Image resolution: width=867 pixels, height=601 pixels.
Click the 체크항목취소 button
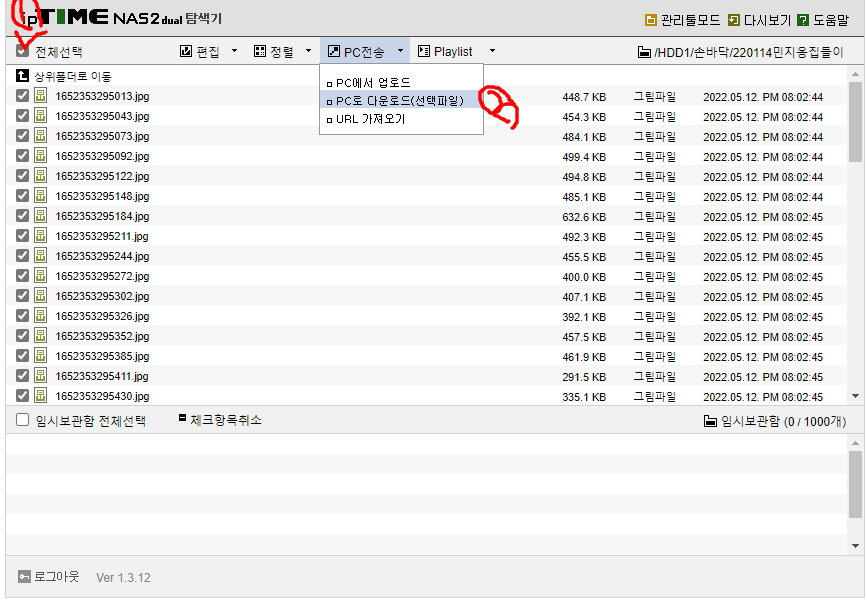click(221, 420)
